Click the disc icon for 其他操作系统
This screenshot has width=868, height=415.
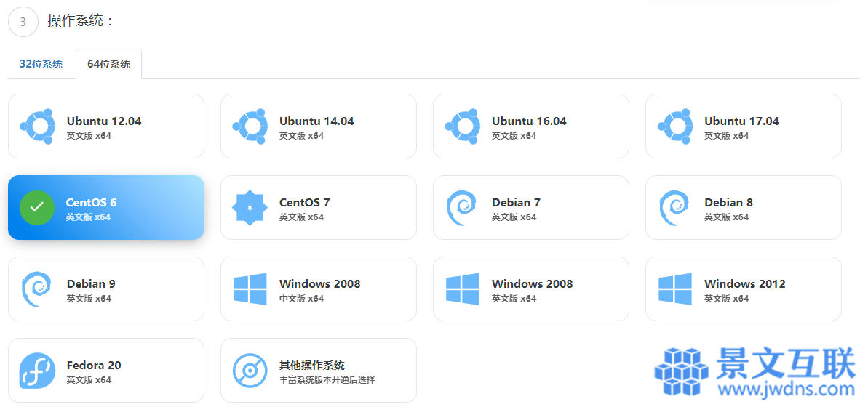(x=250, y=370)
